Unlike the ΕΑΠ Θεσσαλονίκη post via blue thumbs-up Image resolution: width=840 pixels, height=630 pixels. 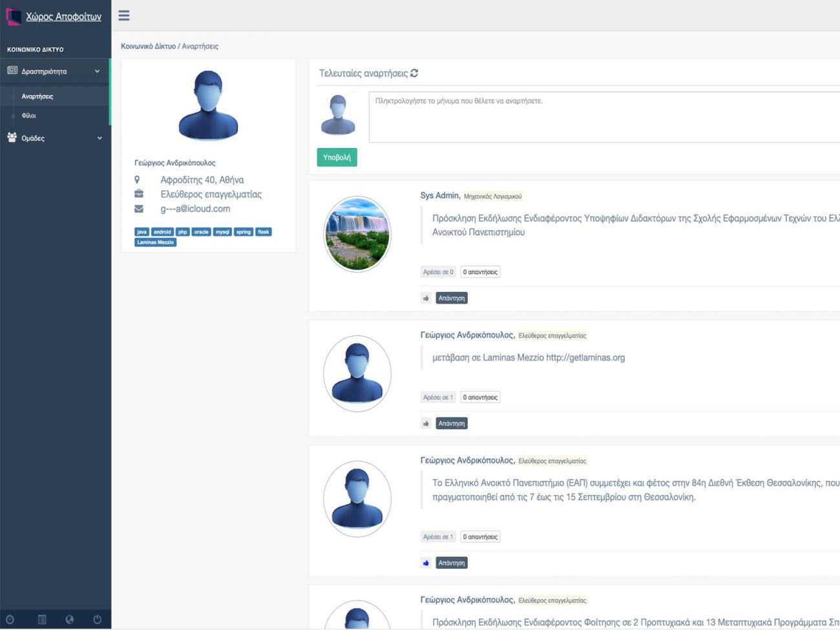[x=426, y=563]
